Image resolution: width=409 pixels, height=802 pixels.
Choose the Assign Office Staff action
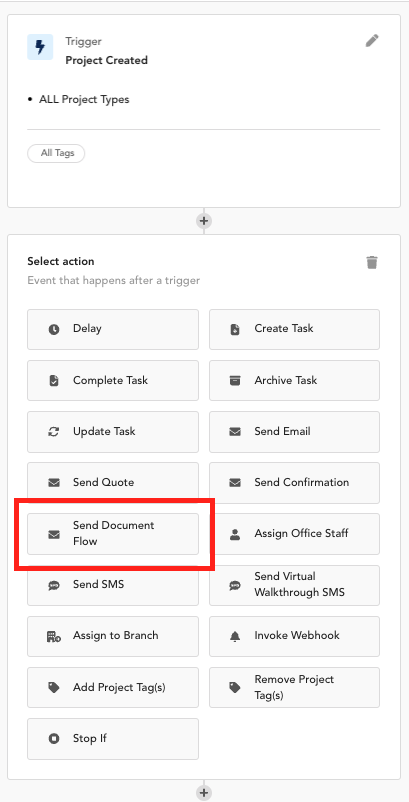pyautogui.click(x=294, y=534)
